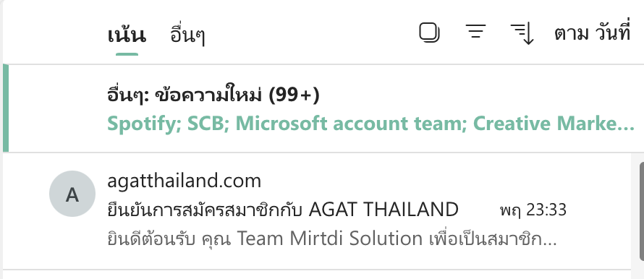Click the (99+) new message count
The image size is (644, 279).
294,95
